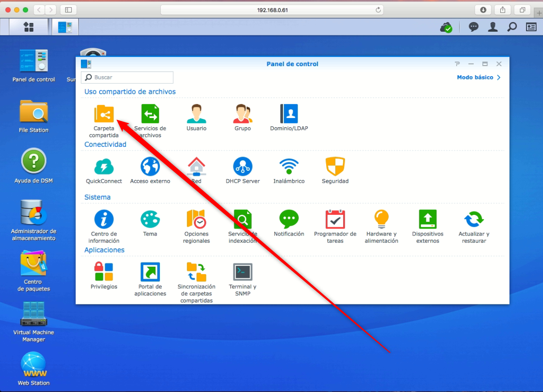Open Centro de paquetes shortcut
543x392 pixels.
[x=34, y=271]
